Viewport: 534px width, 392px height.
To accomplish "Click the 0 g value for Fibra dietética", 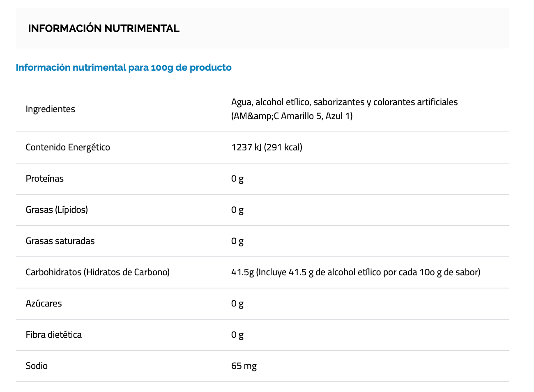I will pos(237,334).
